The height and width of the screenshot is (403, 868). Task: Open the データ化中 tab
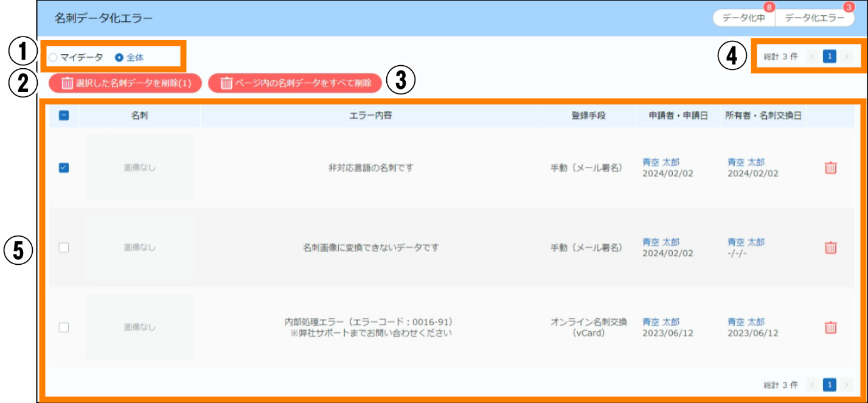click(x=743, y=18)
